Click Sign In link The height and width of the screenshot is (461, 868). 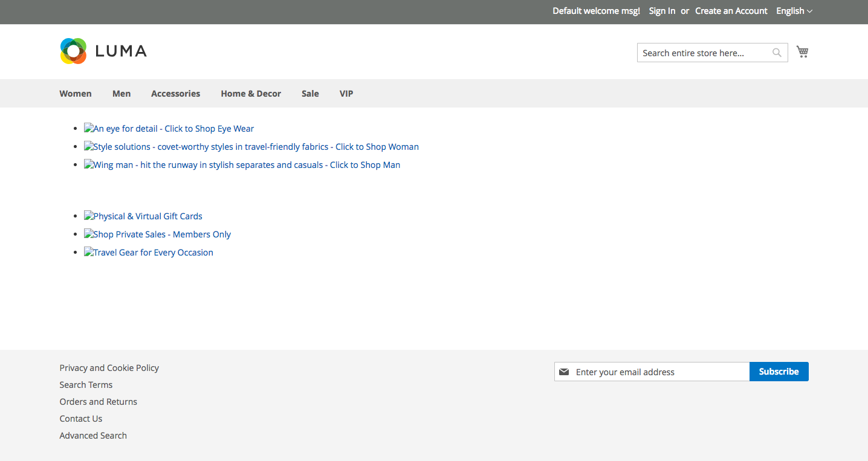point(662,11)
